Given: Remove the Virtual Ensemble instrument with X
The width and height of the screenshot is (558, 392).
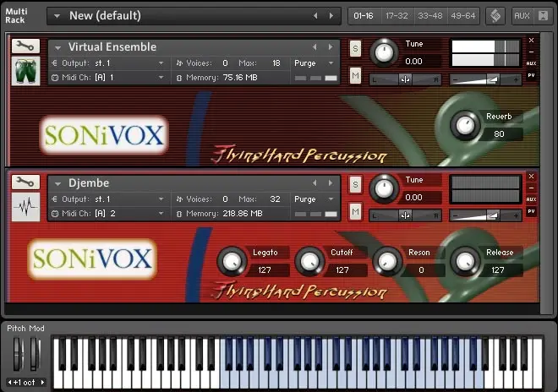Looking at the screenshot, I should (x=531, y=41).
